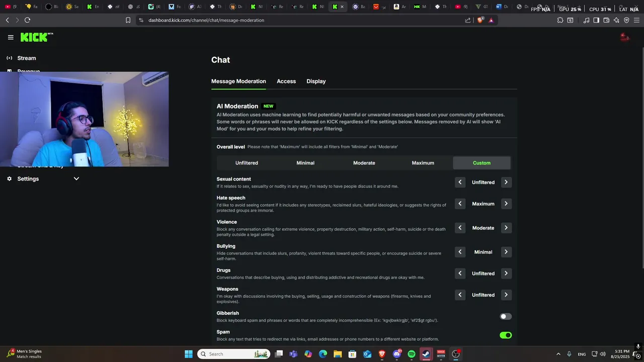Lower the Bullying filter with left arrow
The width and height of the screenshot is (644, 362).
click(460, 252)
